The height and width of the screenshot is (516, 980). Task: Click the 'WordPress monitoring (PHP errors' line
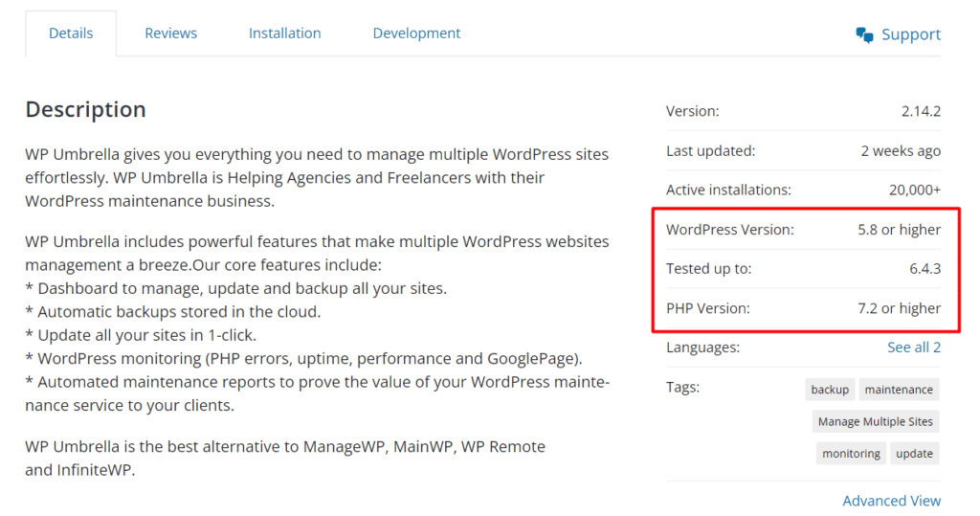tap(303, 359)
